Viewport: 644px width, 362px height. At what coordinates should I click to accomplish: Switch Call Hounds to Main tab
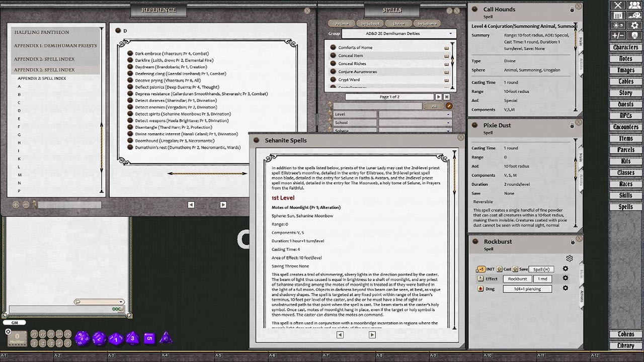[581, 41]
